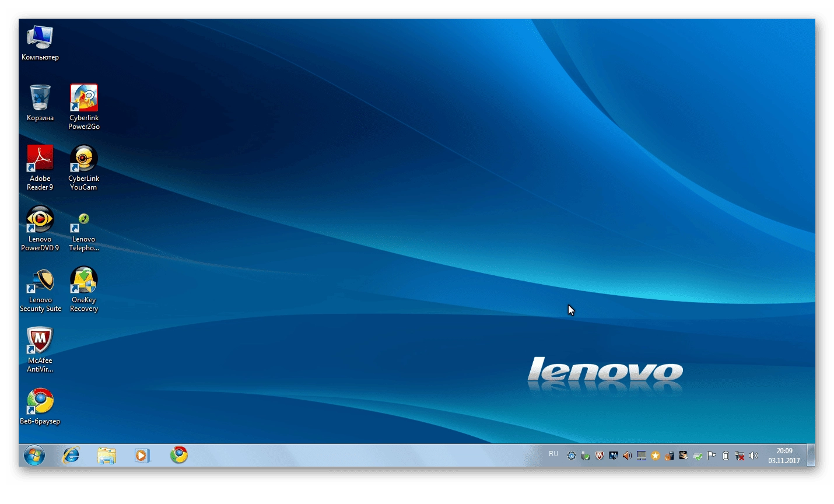Launch Windows Media Player from the taskbar
This screenshot has height=504, width=834.
coord(142,455)
